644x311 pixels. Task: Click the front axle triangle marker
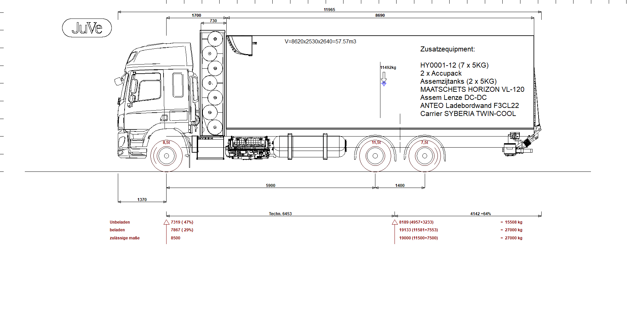pyautogui.click(x=167, y=222)
